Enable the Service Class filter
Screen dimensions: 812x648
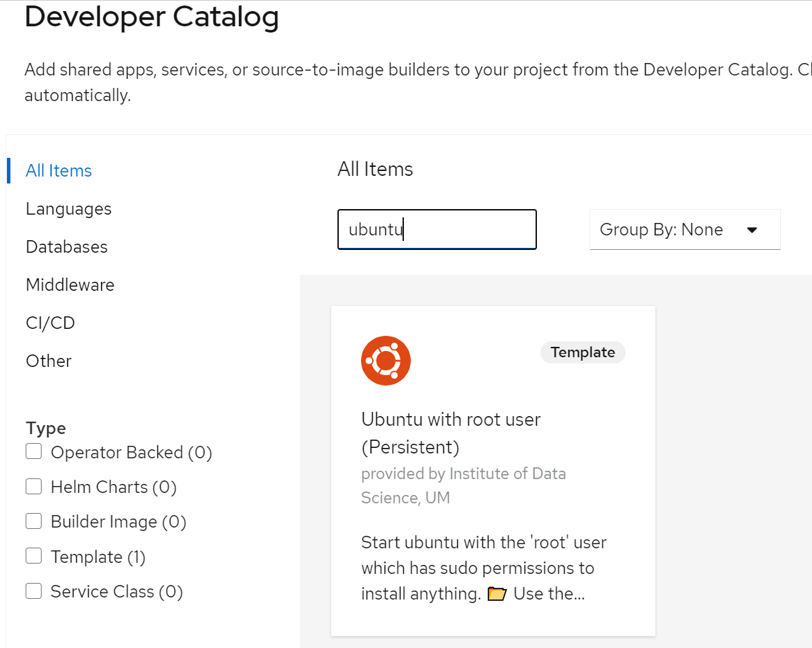(x=34, y=591)
